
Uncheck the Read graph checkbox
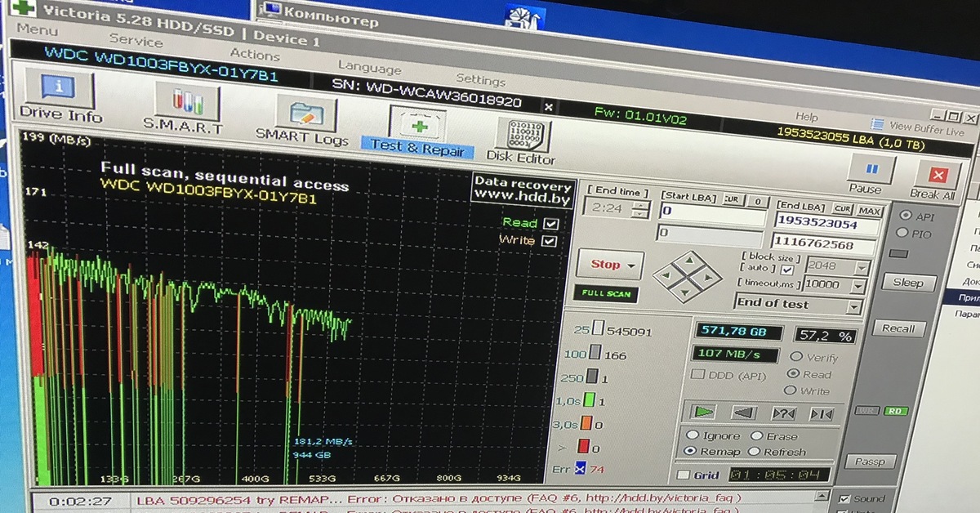tap(551, 224)
